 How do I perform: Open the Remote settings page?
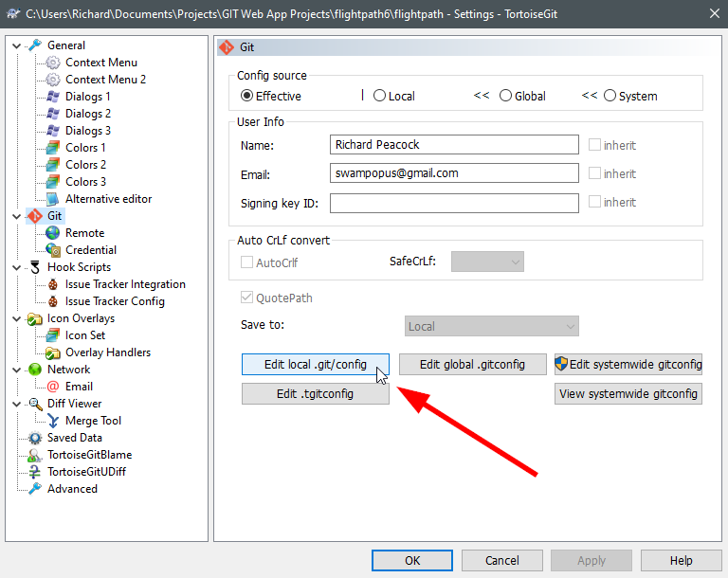tap(85, 233)
